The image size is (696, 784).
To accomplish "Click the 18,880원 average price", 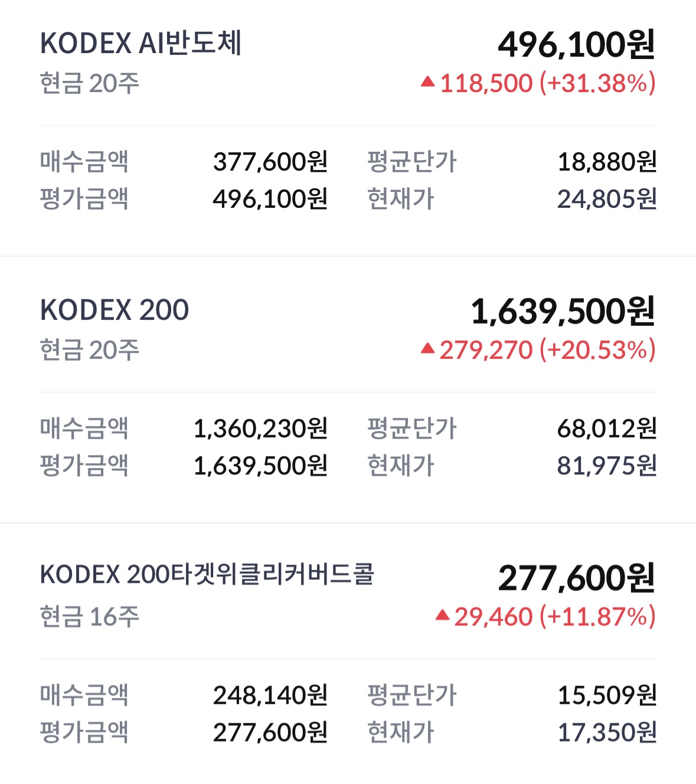I will (607, 162).
